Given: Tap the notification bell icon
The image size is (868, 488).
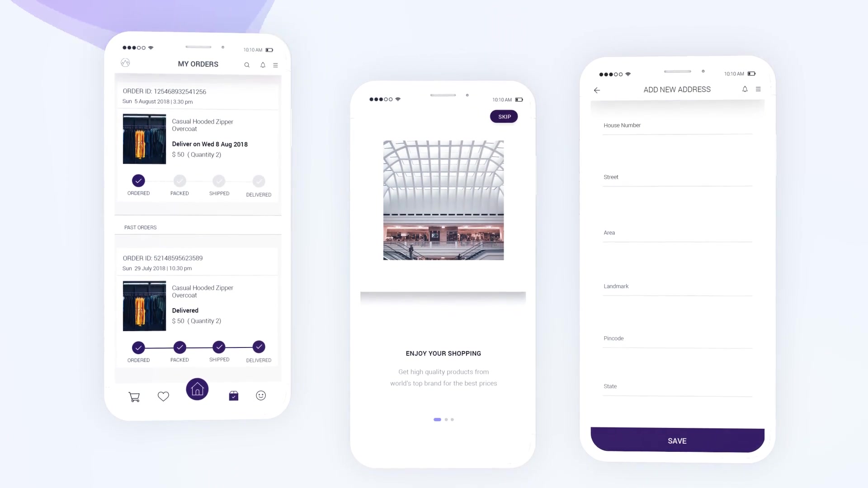Looking at the screenshot, I should [262, 65].
